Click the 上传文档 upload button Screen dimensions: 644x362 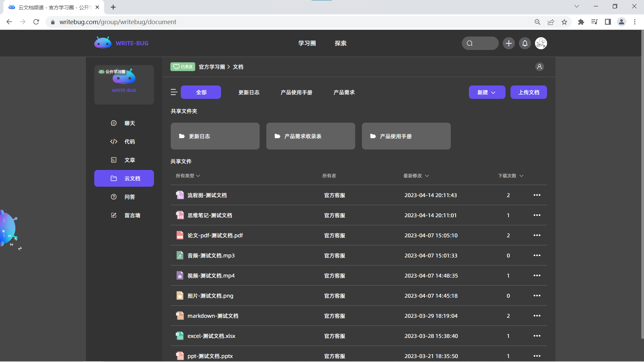point(529,93)
